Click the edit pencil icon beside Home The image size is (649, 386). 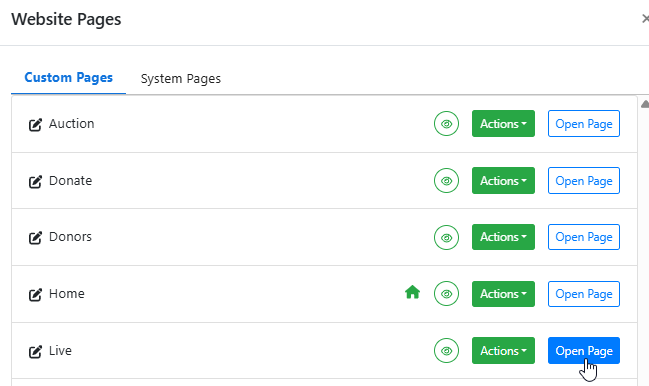[35, 294]
